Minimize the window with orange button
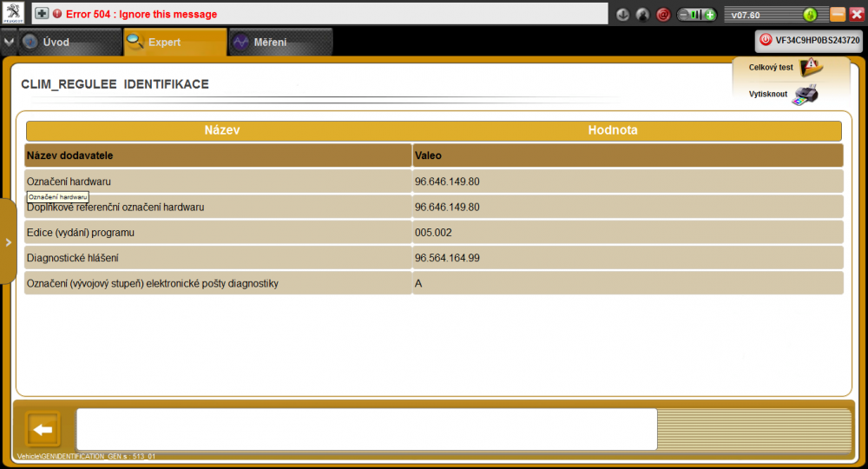 tap(838, 15)
